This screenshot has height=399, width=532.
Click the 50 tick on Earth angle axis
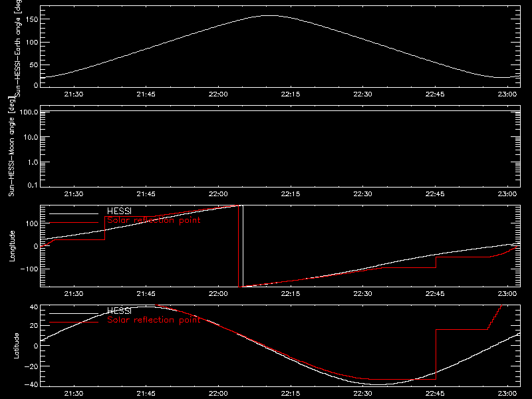tap(34, 65)
